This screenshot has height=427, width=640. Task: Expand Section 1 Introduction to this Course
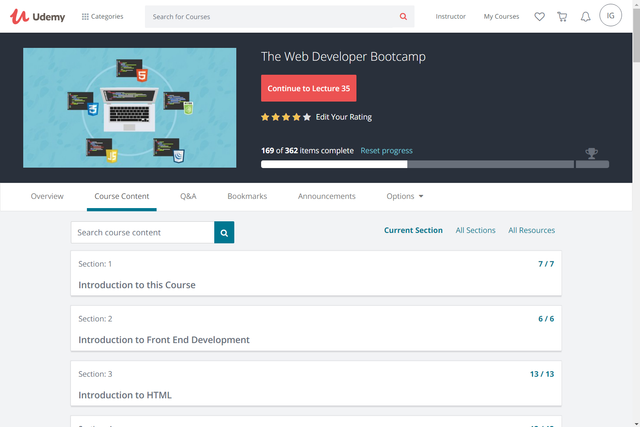click(316, 274)
